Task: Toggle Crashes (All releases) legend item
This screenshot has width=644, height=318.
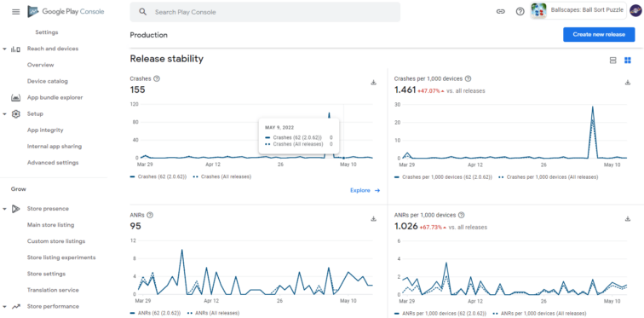Action: click(221, 176)
